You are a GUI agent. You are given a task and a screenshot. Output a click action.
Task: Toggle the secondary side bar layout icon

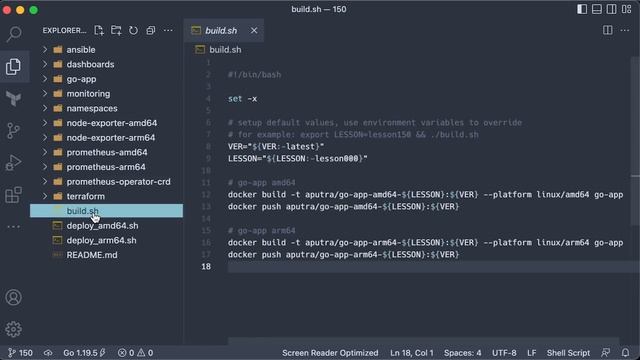[x=611, y=9]
